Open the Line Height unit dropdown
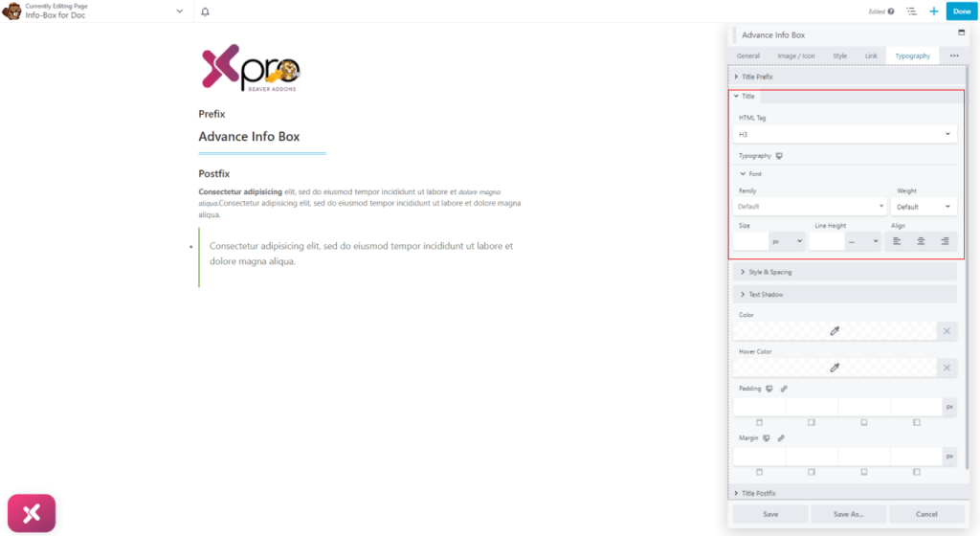Viewport: 980px width, 536px height. [862, 241]
